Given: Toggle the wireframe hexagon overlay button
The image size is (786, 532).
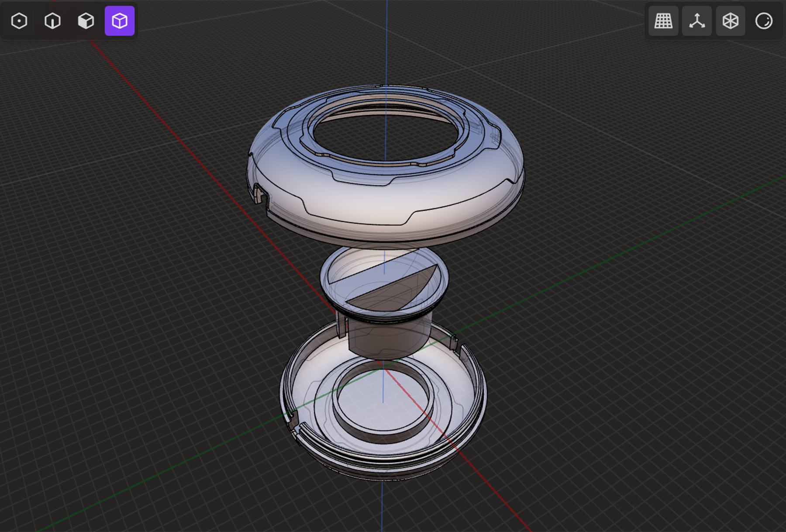Looking at the screenshot, I should [x=731, y=21].
